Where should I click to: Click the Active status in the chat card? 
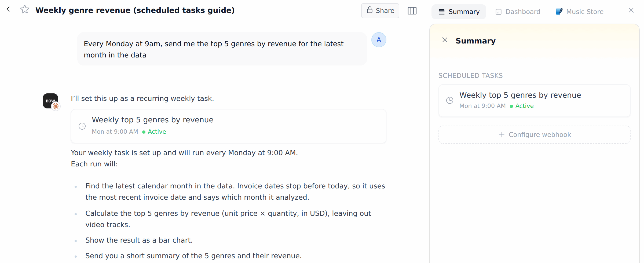point(154,132)
